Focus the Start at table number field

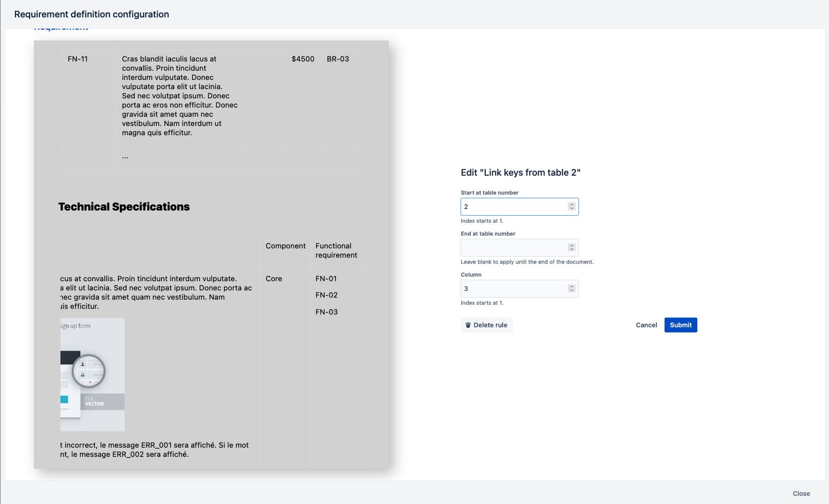pos(513,207)
